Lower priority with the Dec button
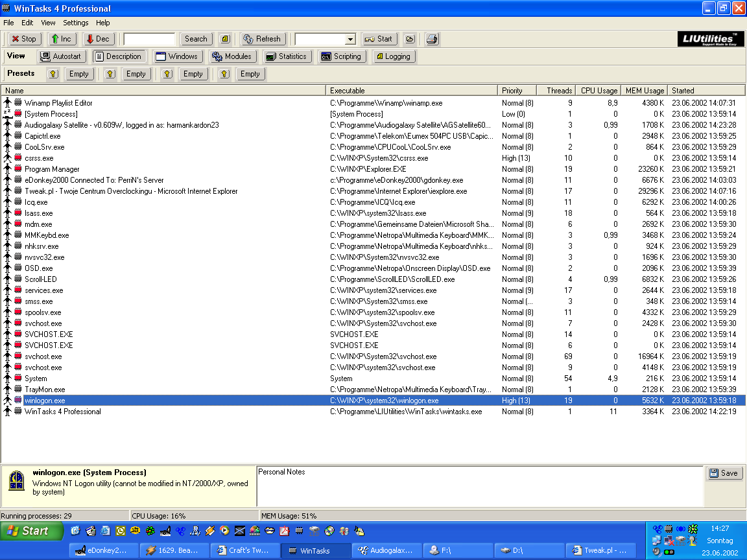Screen dimensions: 747x560 click(x=98, y=39)
